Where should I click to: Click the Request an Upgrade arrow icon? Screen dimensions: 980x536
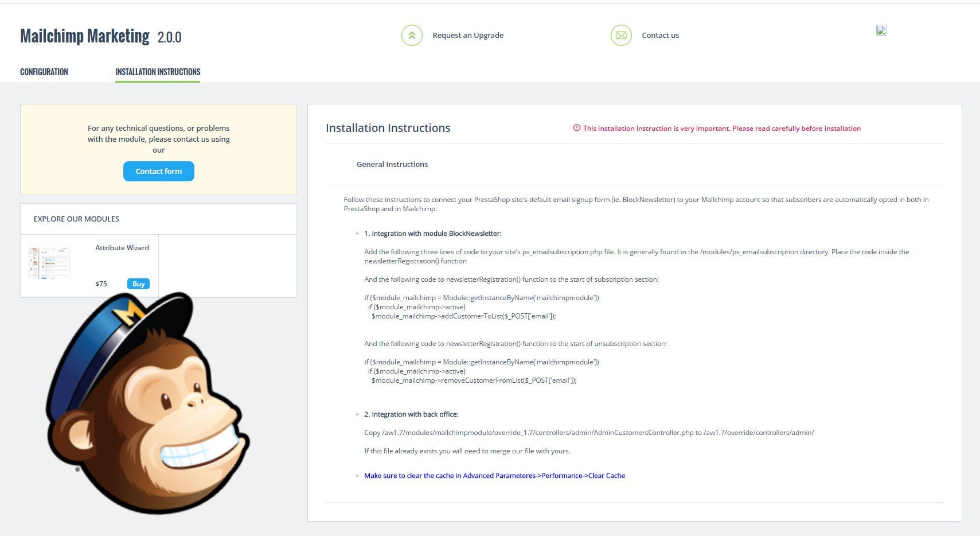pyautogui.click(x=412, y=35)
